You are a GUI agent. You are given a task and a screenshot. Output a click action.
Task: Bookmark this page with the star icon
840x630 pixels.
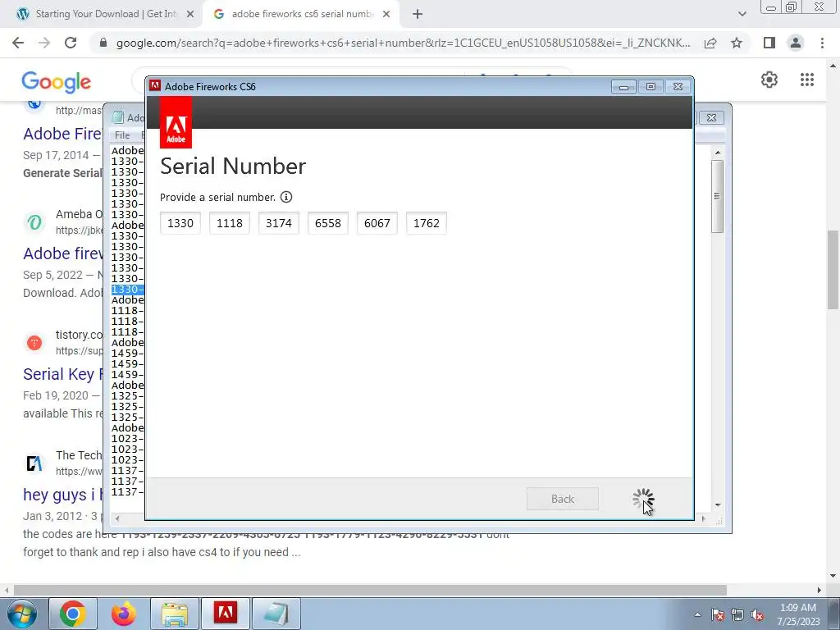[737, 43]
